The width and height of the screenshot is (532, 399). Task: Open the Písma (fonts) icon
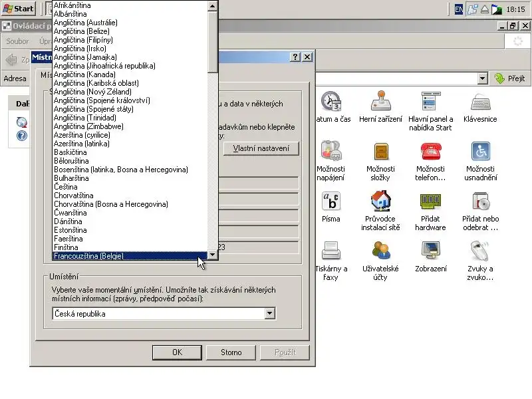[x=331, y=201]
